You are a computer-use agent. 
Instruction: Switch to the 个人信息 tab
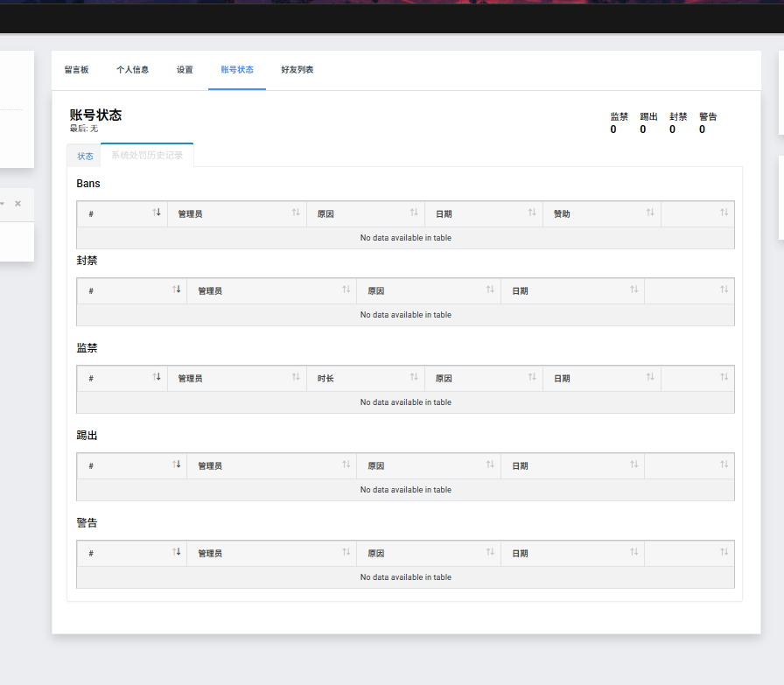(x=132, y=70)
